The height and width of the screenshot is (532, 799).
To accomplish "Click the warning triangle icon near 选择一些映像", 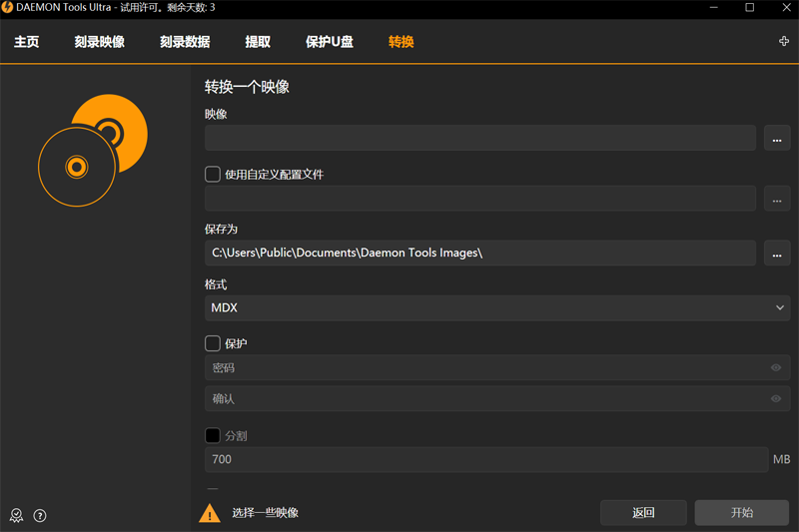I will [210, 513].
